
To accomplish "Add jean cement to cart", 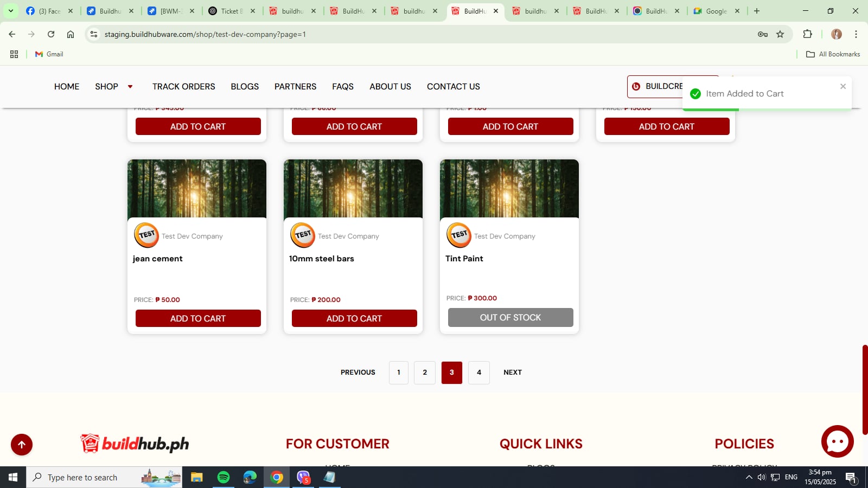I will [198, 318].
